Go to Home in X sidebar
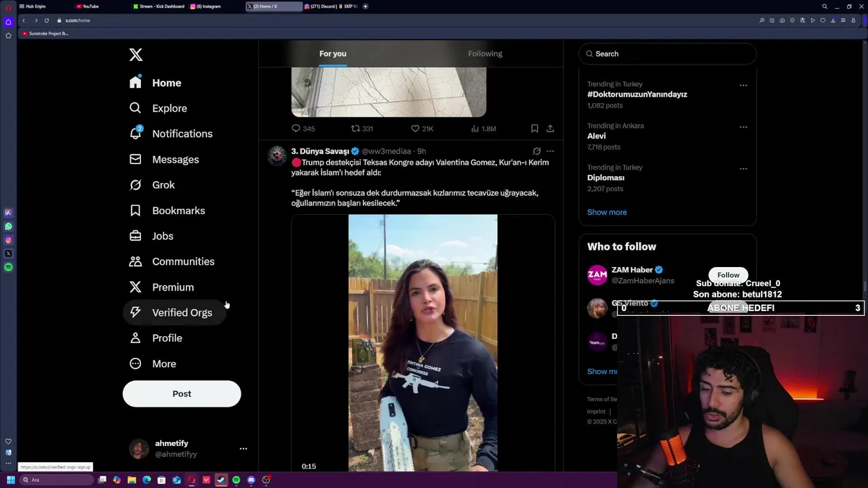The width and height of the screenshot is (868, 488). click(156, 83)
